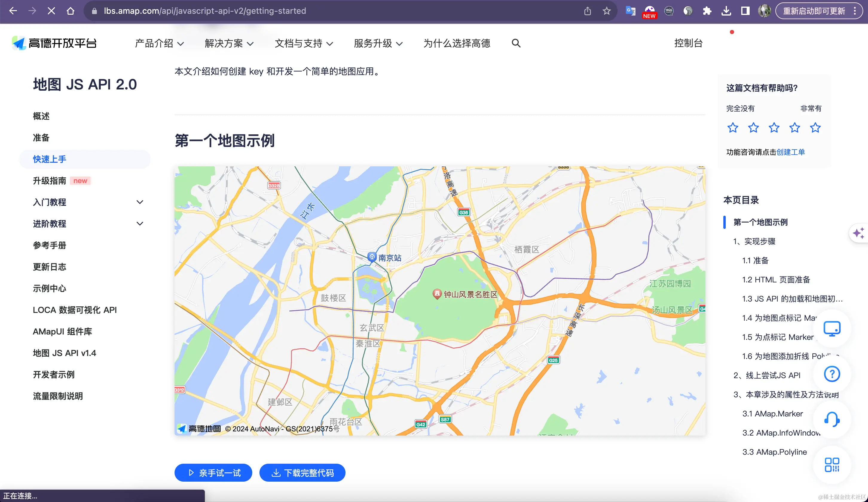868x502 pixels.
Task: Jump to 2、线上尝试JS API section
Action: click(x=767, y=375)
